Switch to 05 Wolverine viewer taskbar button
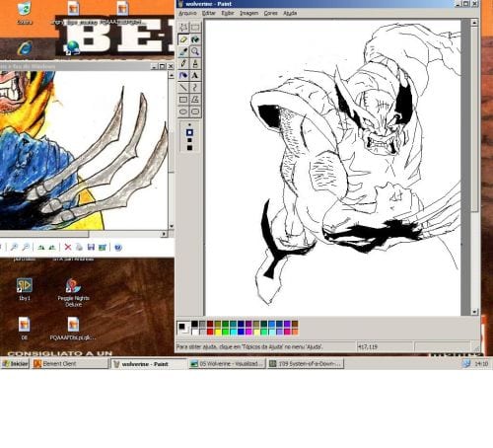This screenshot has height=448, width=493. (x=227, y=364)
